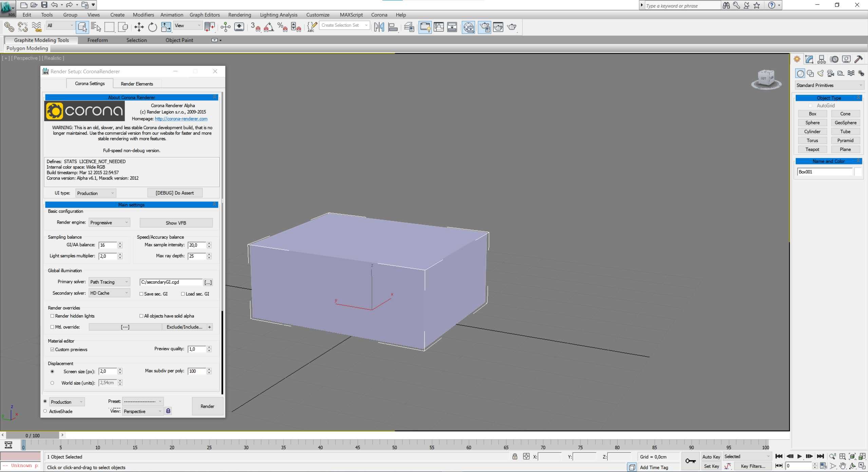Toggle the Percent Snap tool
The image size is (868, 472).
click(282, 27)
